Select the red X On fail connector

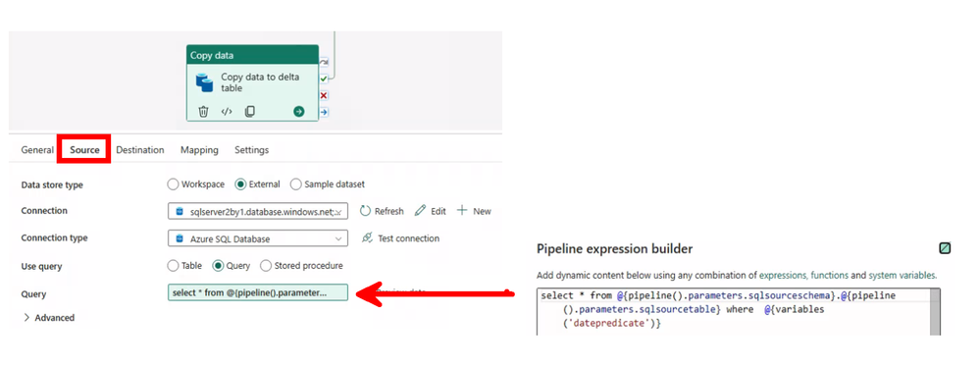click(324, 96)
